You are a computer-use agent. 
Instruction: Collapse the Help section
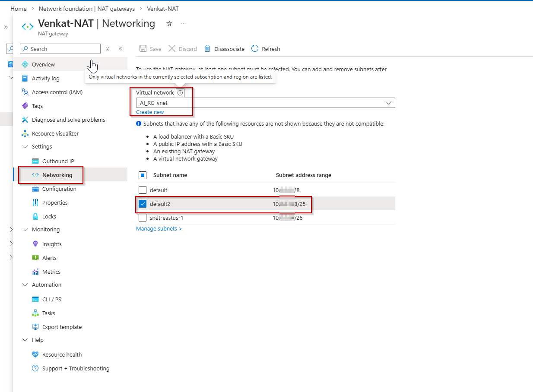(x=25, y=340)
